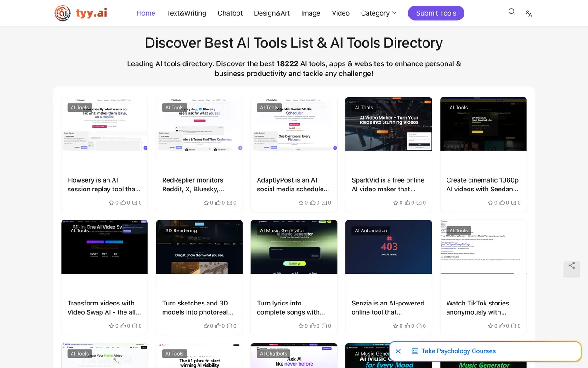The image size is (588, 368).
Task: Open comments on the Flowsery card
Action: [135, 203]
